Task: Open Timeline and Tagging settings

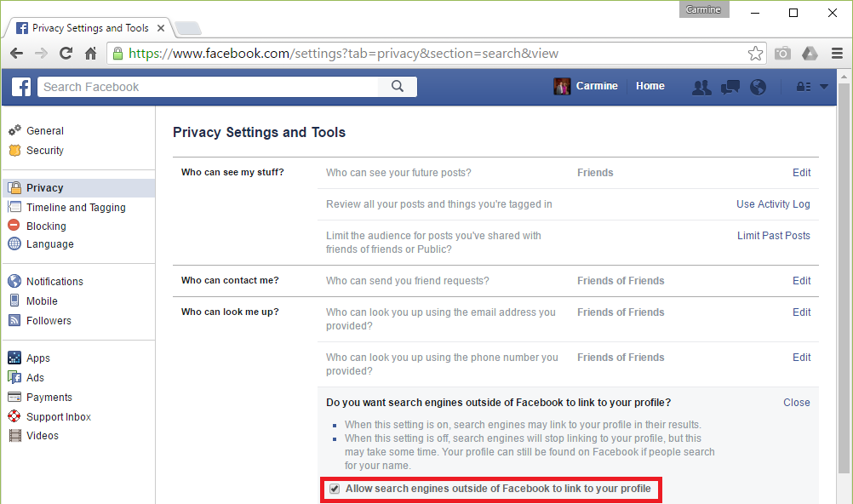Action: coord(76,208)
